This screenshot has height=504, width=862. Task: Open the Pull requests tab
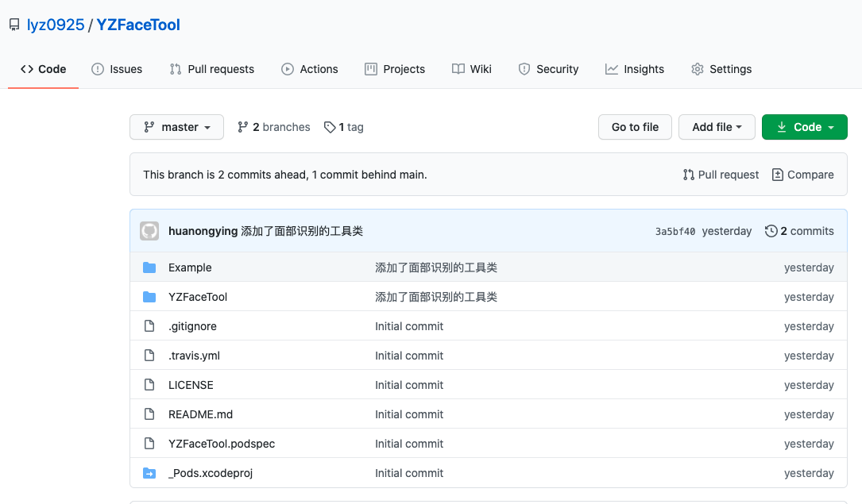click(x=211, y=69)
